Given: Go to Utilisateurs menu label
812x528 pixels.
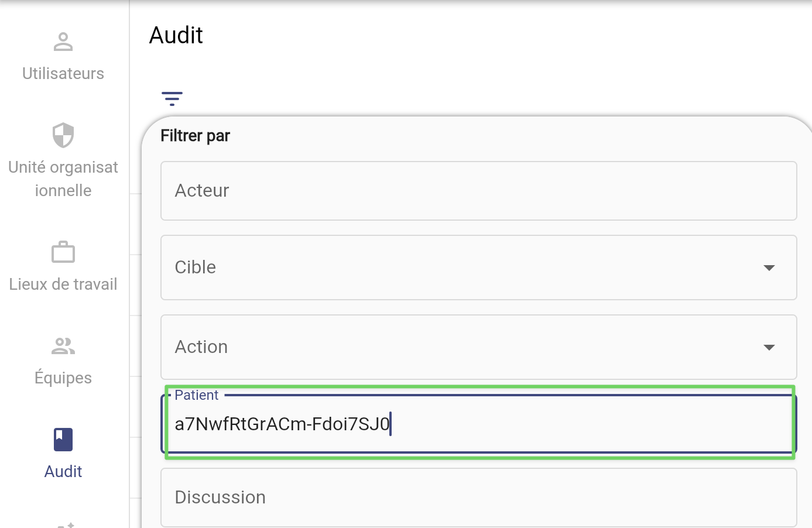Looking at the screenshot, I should pos(63,74).
